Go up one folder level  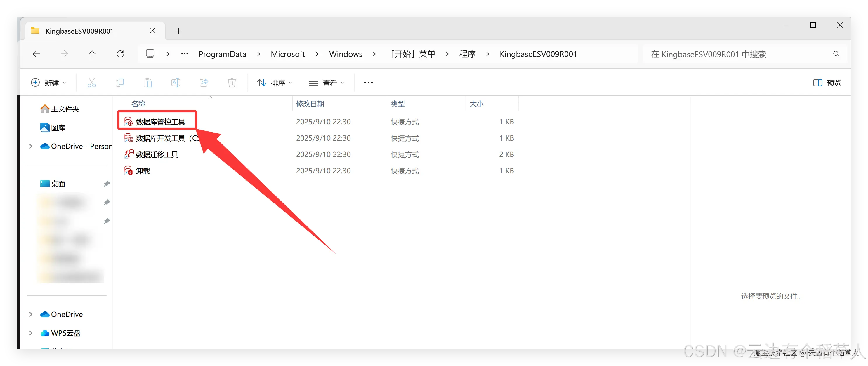click(92, 54)
